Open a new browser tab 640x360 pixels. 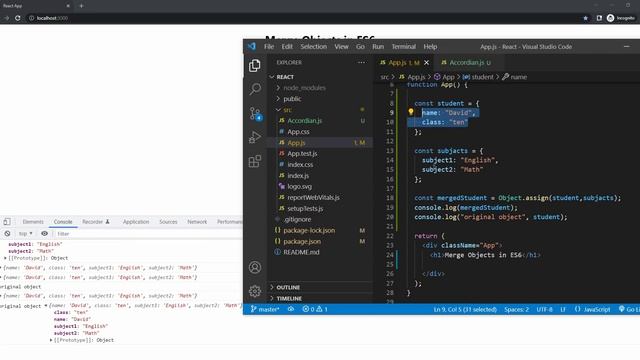tap(81, 6)
